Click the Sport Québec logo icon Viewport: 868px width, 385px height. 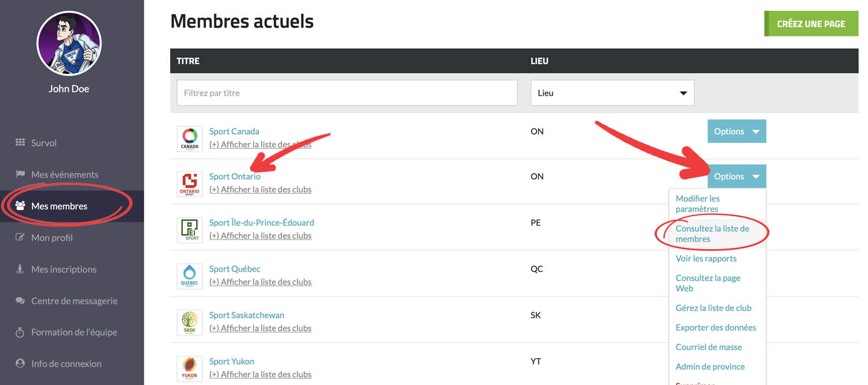189,276
